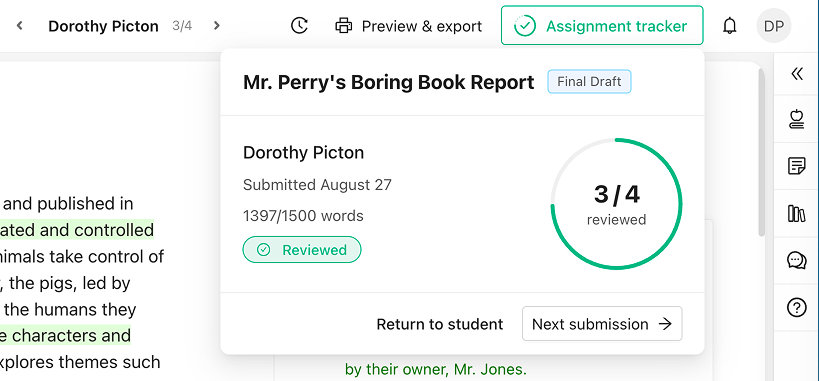The height and width of the screenshot is (381, 819).
Task: Toggle the Assignment tracker panel
Action: [602, 26]
